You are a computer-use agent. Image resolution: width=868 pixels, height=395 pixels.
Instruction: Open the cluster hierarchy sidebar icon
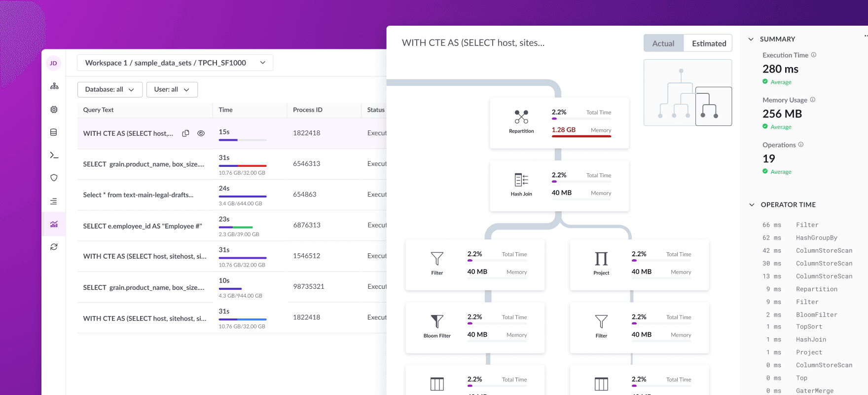click(54, 86)
